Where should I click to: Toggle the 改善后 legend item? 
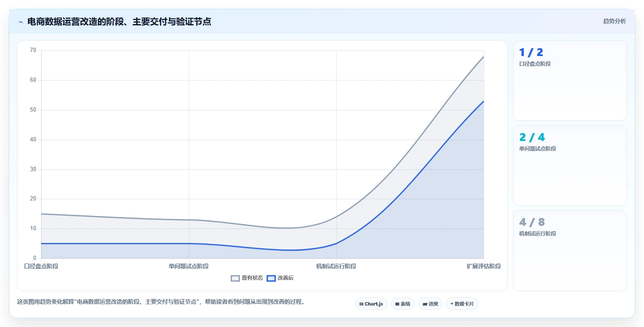click(x=280, y=278)
